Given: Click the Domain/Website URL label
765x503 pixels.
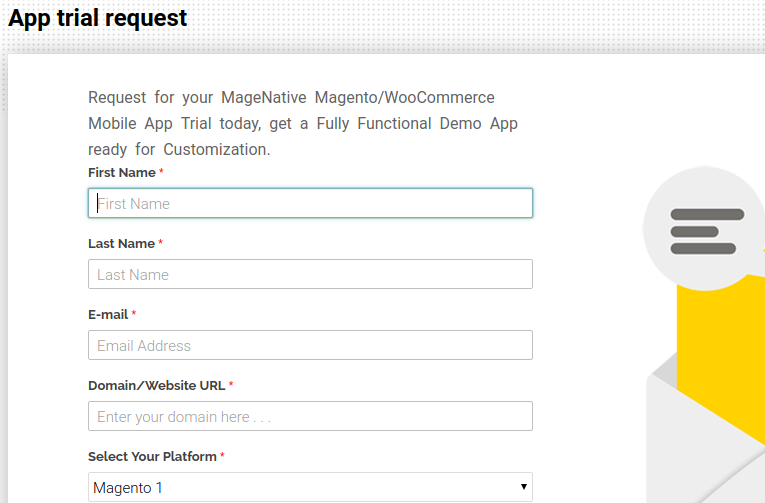Looking at the screenshot, I should (157, 385).
